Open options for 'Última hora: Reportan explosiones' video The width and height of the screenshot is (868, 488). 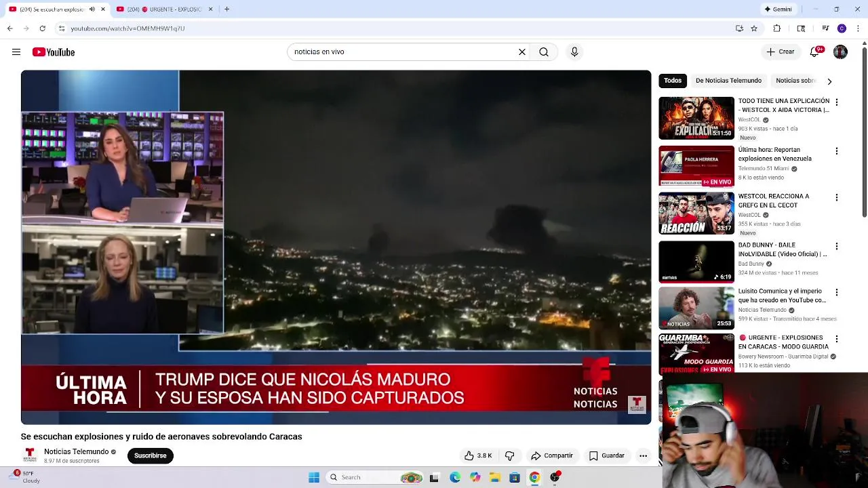pyautogui.click(x=836, y=151)
